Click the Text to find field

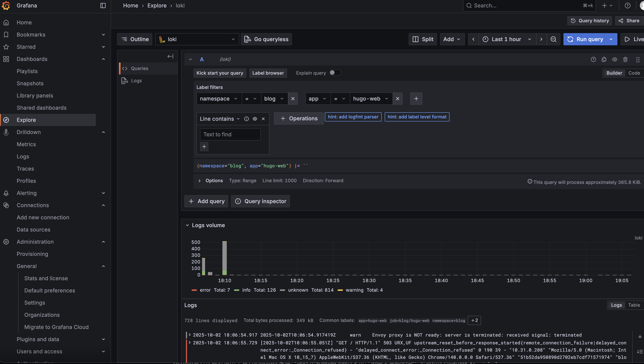point(230,134)
